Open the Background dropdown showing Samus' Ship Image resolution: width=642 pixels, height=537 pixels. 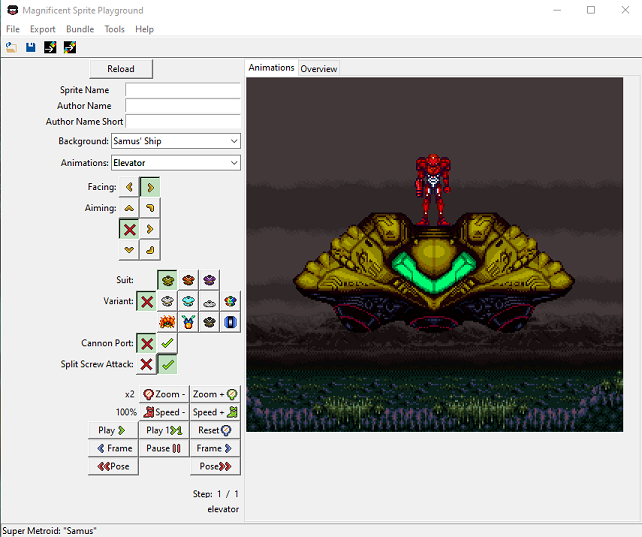(176, 141)
